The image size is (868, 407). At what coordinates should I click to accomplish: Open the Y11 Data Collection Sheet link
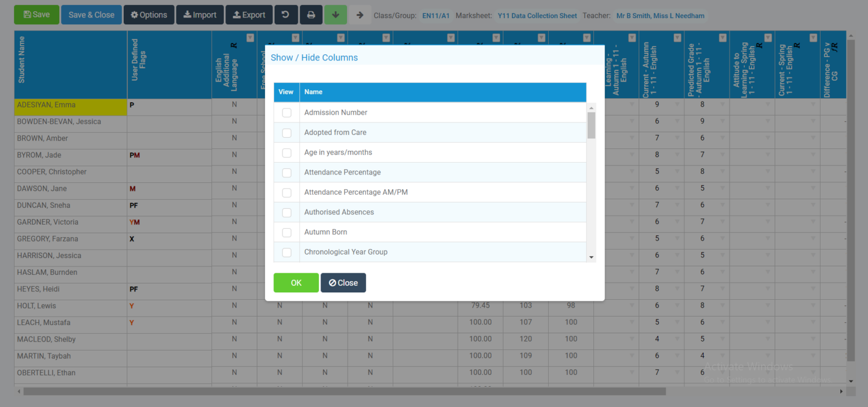tap(537, 15)
